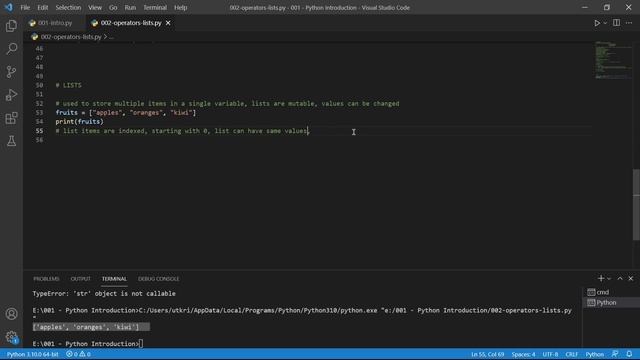This screenshot has width=640, height=360.
Task: Click Python 3.10.0 64-bit interpreter selector
Action: 32,354
